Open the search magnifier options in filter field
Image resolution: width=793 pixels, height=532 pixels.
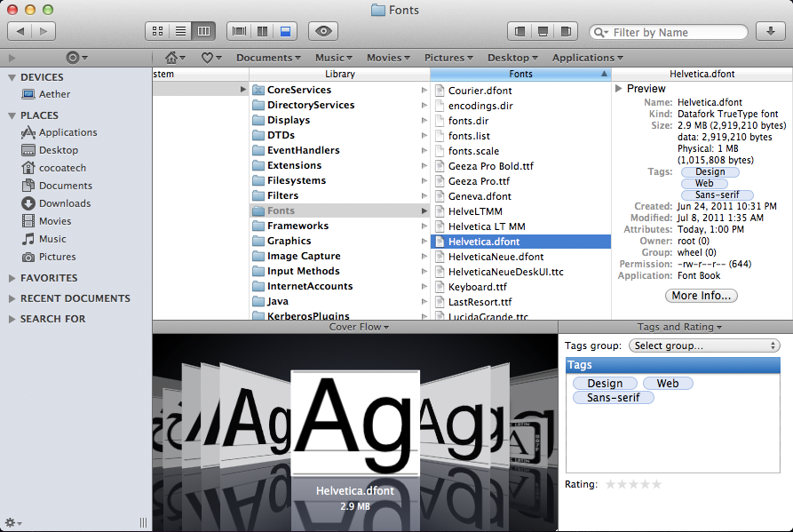601,32
